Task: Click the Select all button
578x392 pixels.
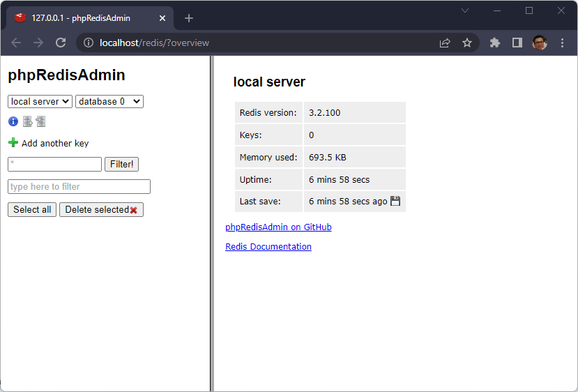Action: [x=32, y=209]
